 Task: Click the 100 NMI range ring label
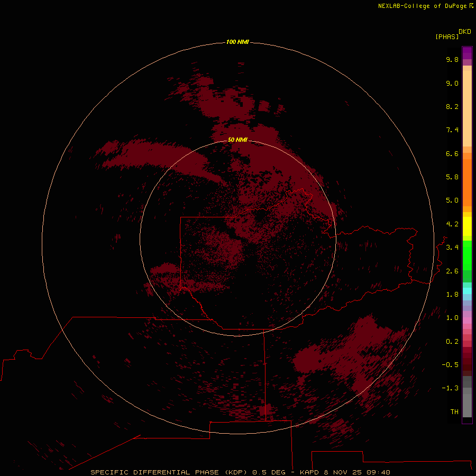pos(237,42)
